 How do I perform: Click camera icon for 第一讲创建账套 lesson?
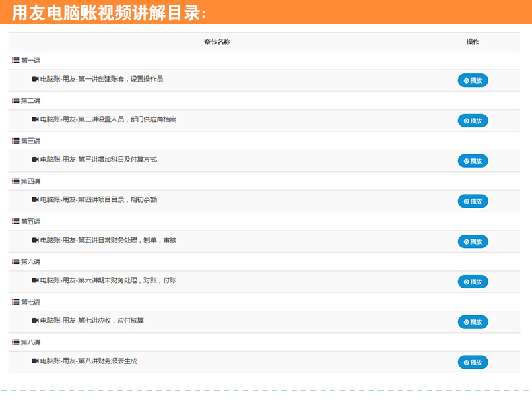click(x=35, y=79)
